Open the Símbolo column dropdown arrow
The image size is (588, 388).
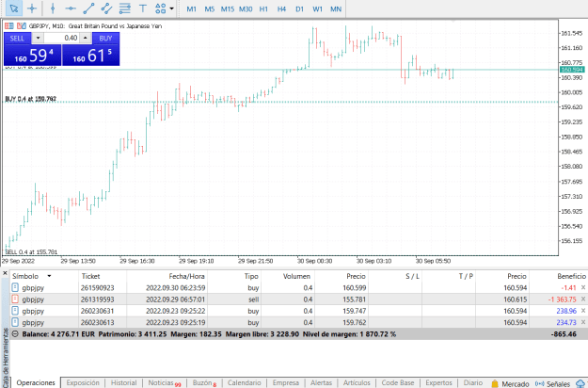point(49,276)
